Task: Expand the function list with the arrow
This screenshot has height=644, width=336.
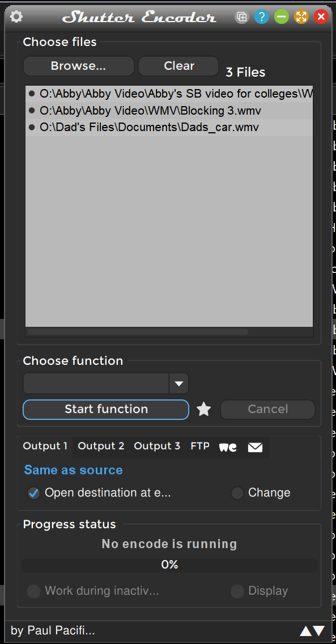Action: (x=178, y=384)
